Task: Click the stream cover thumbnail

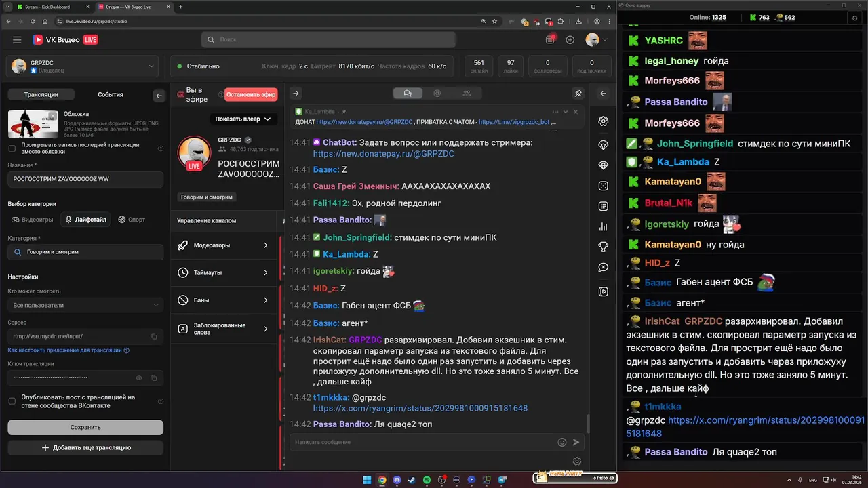Action: pyautogui.click(x=33, y=123)
